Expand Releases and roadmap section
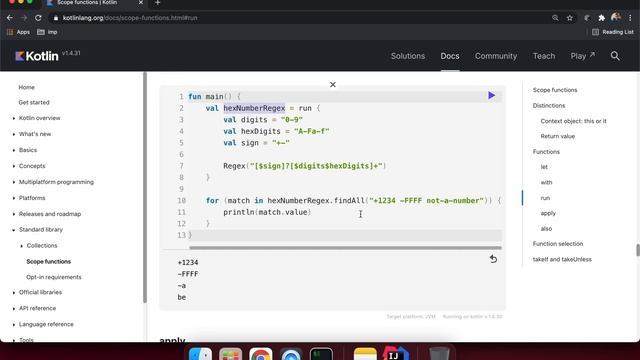Screen dimensions: 640x360 tap(50, 214)
